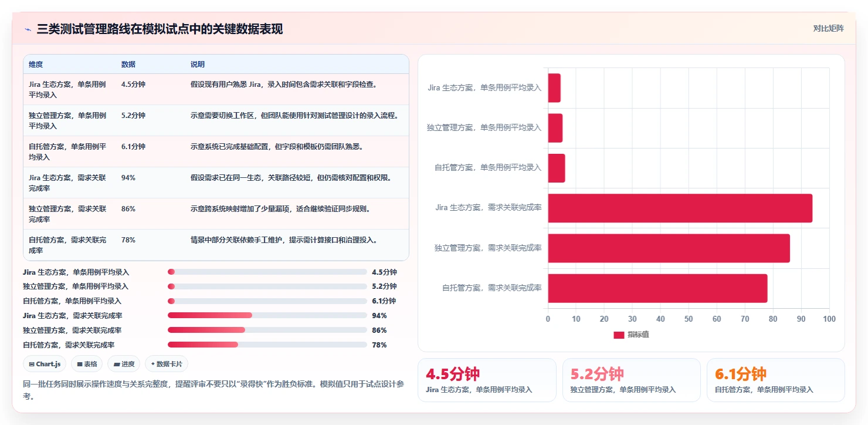The image size is (868, 425).
Task: Click the 78% value beside the progress bar
Action: click(x=379, y=345)
